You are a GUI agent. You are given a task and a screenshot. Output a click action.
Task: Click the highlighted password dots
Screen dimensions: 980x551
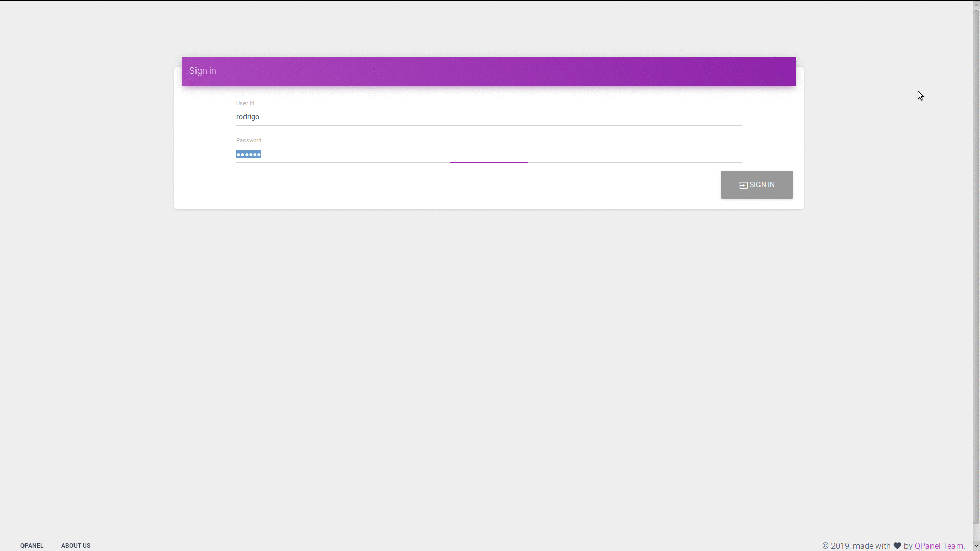click(249, 154)
